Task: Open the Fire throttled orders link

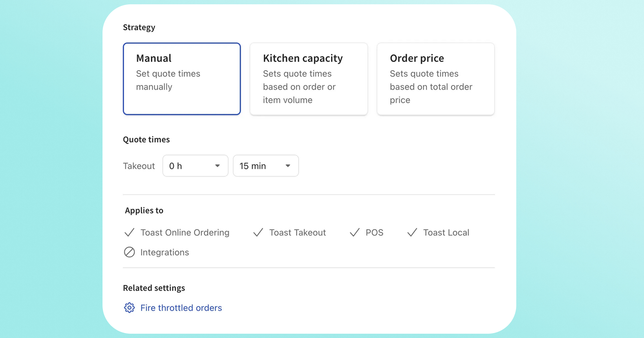Action: pyautogui.click(x=181, y=308)
